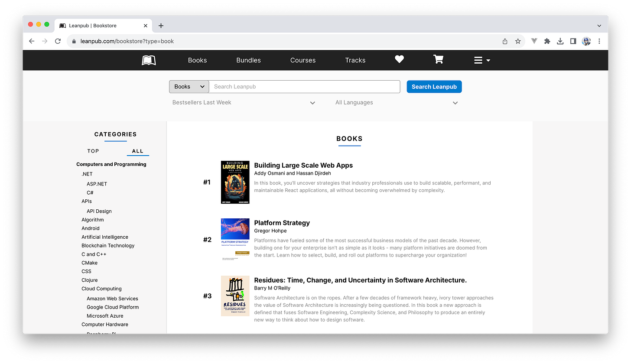Viewport: 631px width, 364px height.
Task: Open the wishlist heart icon
Action: tap(399, 59)
